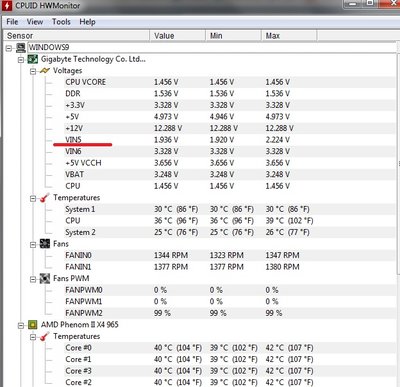Collapse the Voltages tree group
The width and height of the screenshot is (400, 387).
(x=33, y=71)
